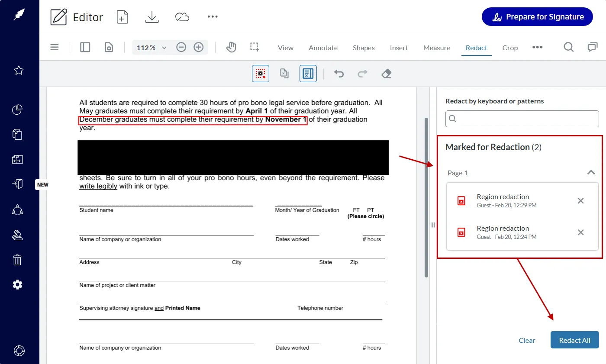
Task: Open the trash bin in sidebar
Action: pos(17,260)
